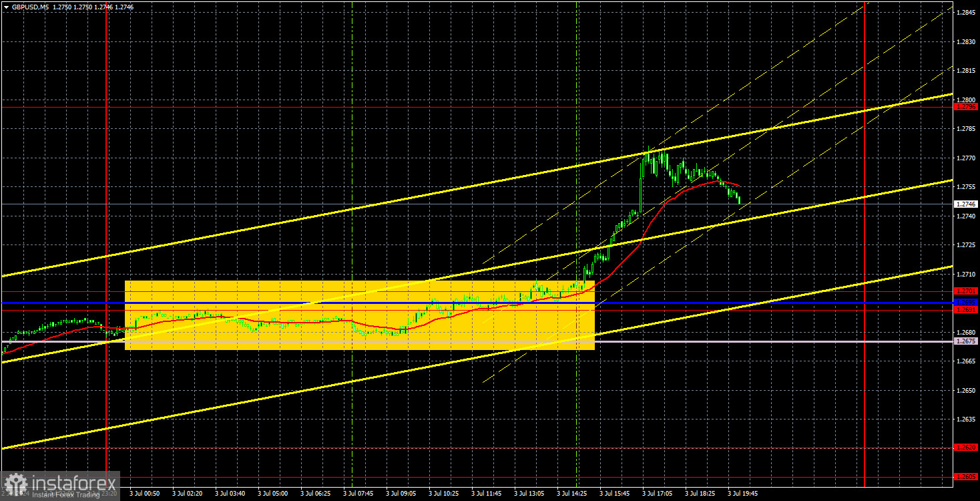Image resolution: width=980 pixels, height=501 pixels.
Task: Click the 3 Jul 10:25 time label
Action: 444,494
